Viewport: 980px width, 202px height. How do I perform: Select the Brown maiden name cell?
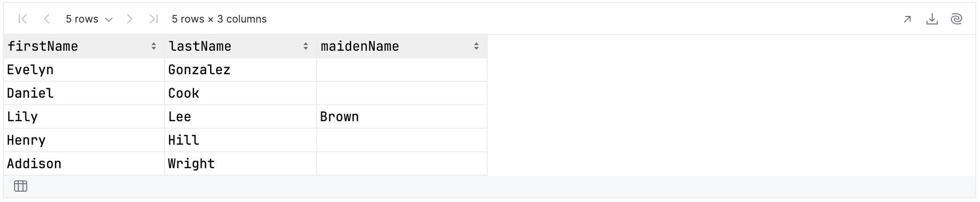tap(402, 117)
